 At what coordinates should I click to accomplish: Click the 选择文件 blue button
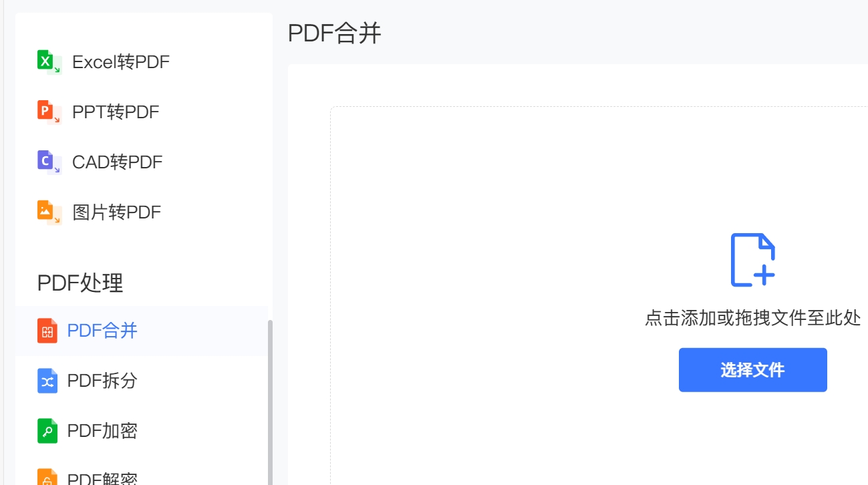click(x=753, y=369)
